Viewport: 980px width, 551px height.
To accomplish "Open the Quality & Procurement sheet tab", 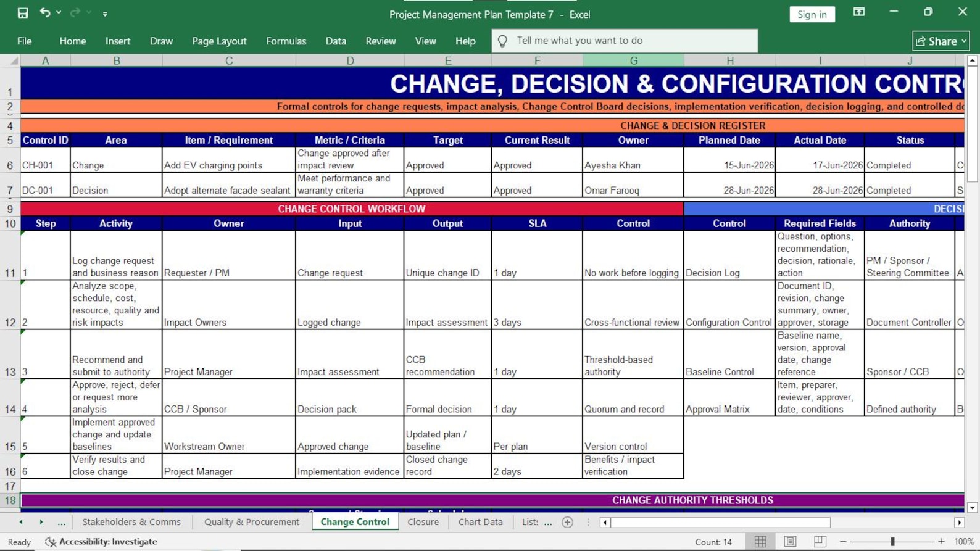I will pyautogui.click(x=252, y=522).
